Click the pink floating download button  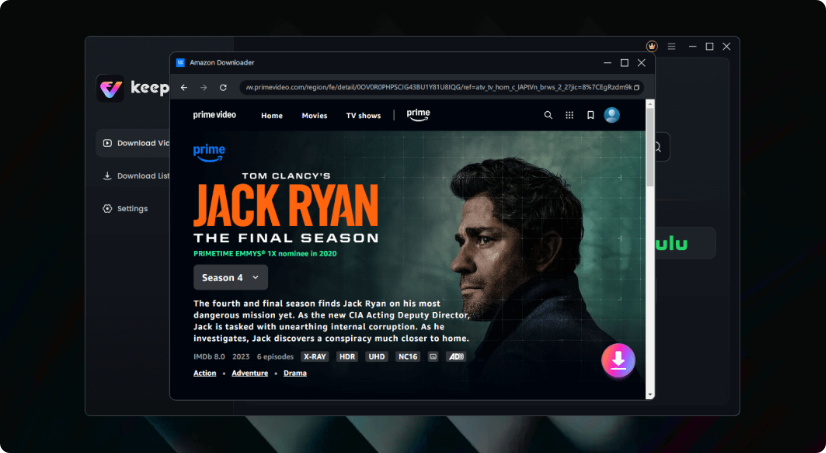pos(618,360)
